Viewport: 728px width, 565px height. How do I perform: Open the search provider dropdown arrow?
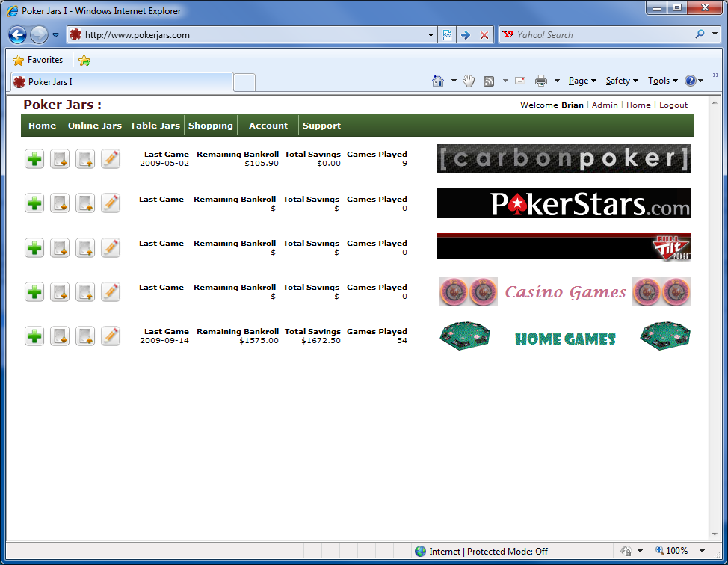(x=715, y=34)
